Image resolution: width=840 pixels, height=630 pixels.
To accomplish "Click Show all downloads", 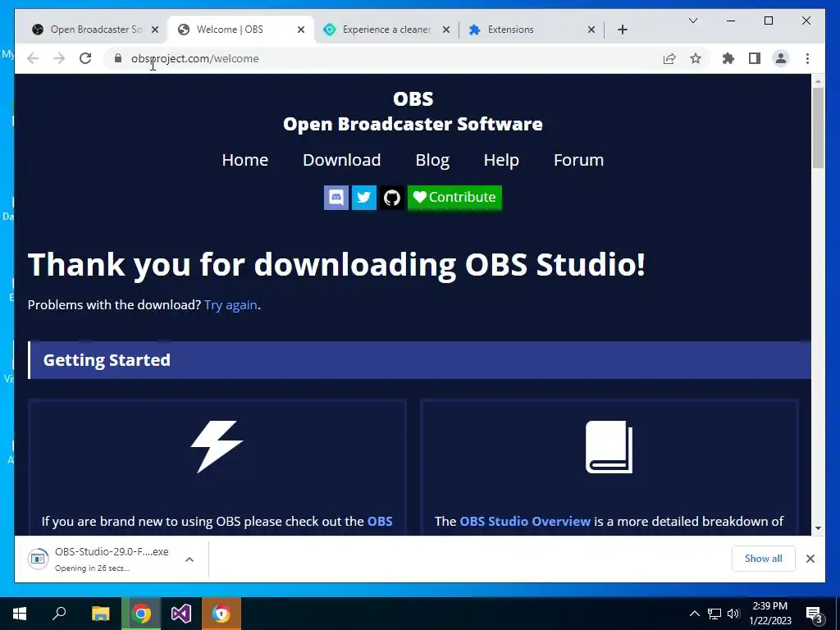I will click(764, 559).
